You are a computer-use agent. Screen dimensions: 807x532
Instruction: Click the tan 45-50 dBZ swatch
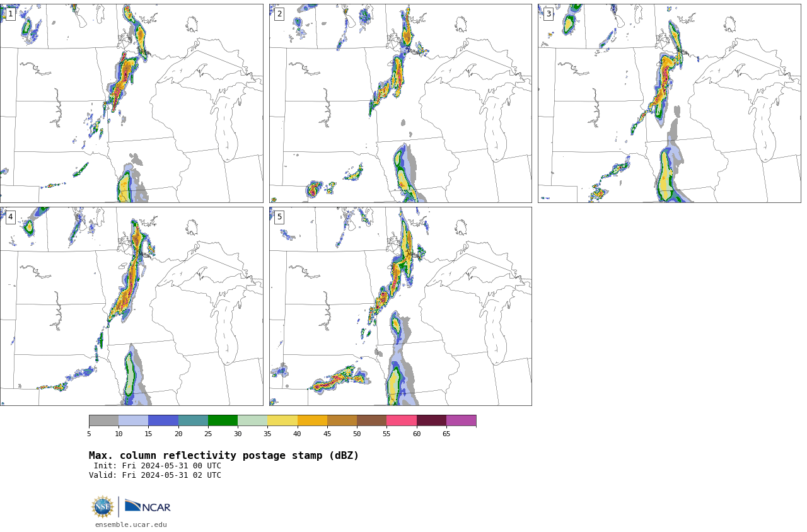point(342,420)
